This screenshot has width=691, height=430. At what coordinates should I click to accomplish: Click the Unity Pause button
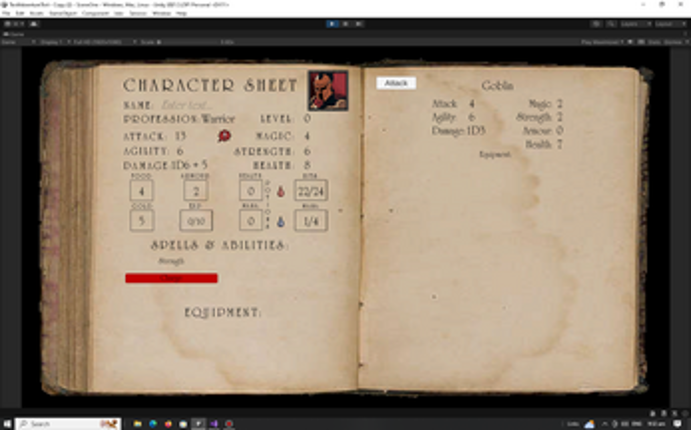(x=346, y=24)
